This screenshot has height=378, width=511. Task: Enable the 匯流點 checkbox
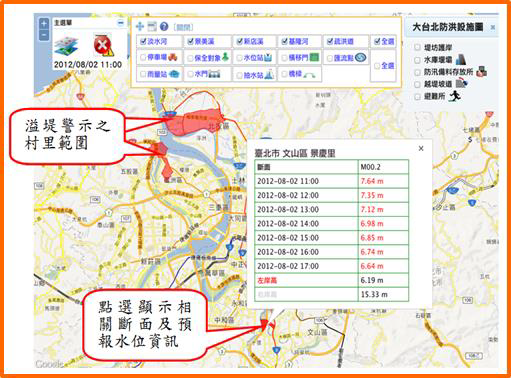330,58
